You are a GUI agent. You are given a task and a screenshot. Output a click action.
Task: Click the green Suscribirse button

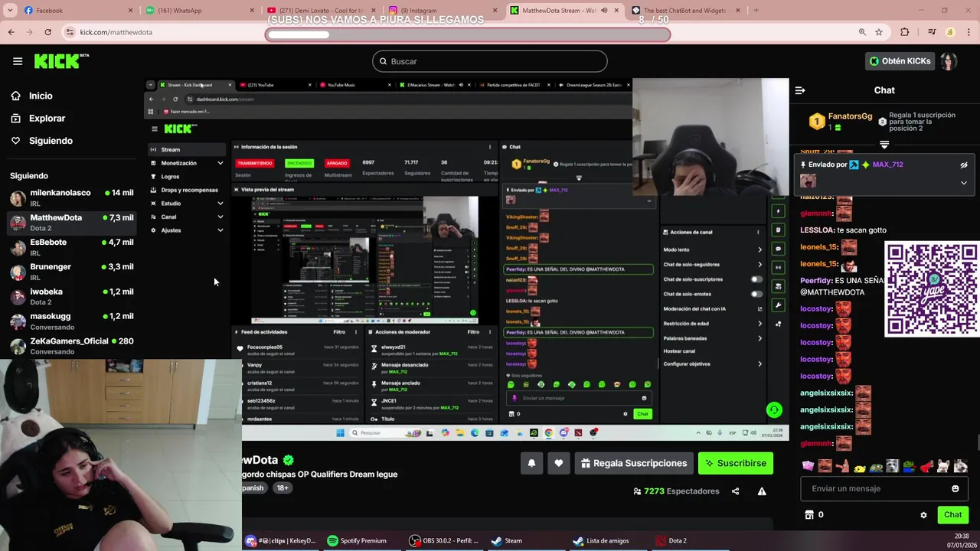pyautogui.click(x=736, y=463)
